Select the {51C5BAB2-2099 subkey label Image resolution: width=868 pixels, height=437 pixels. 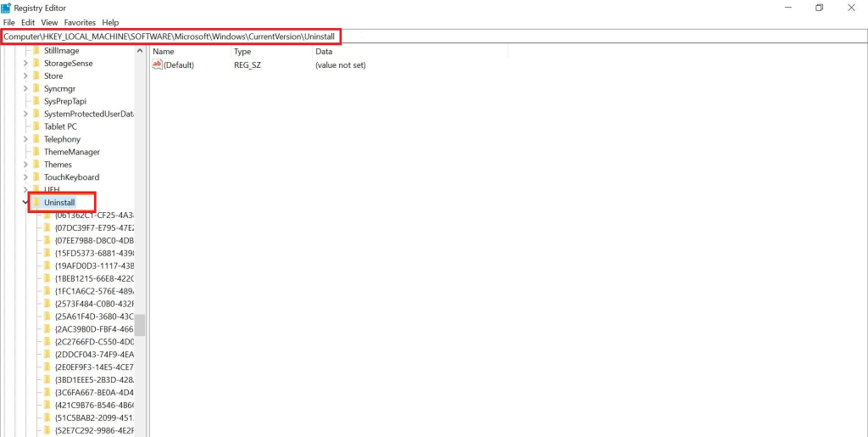pyautogui.click(x=94, y=417)
